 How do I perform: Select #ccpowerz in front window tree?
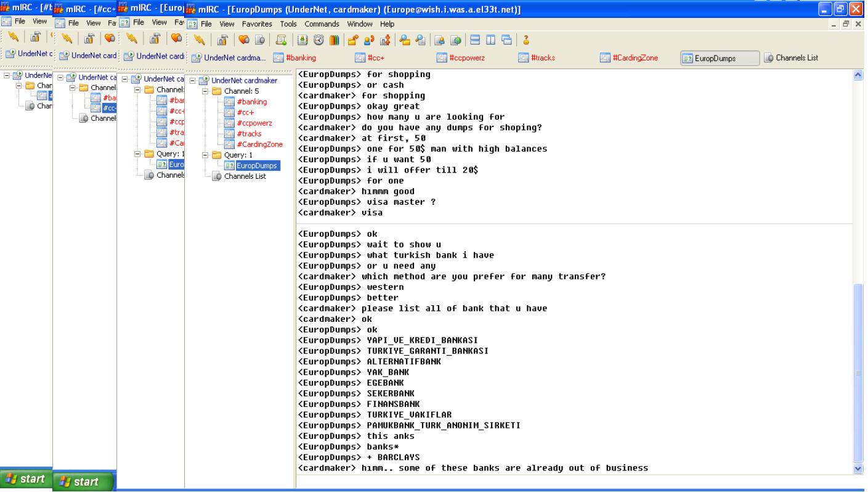point(254,123)
